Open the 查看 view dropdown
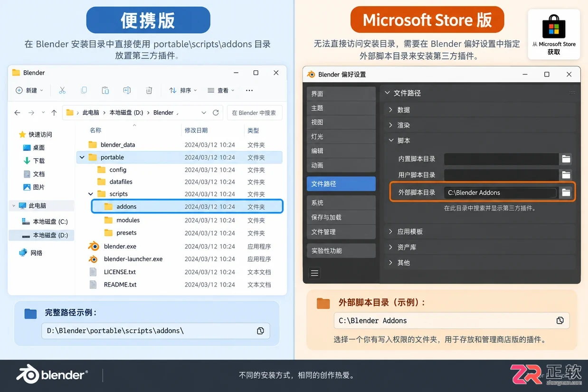 point(221,90)
